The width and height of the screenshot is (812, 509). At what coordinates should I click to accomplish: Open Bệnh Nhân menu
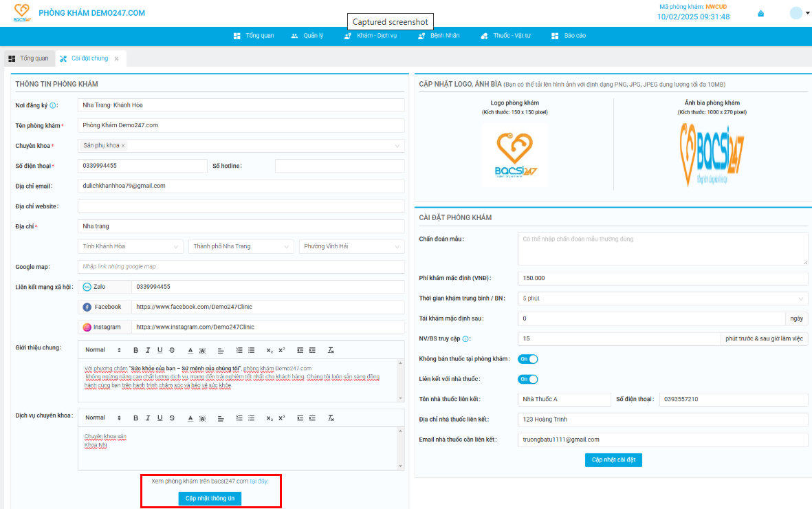tap(439, 36)
